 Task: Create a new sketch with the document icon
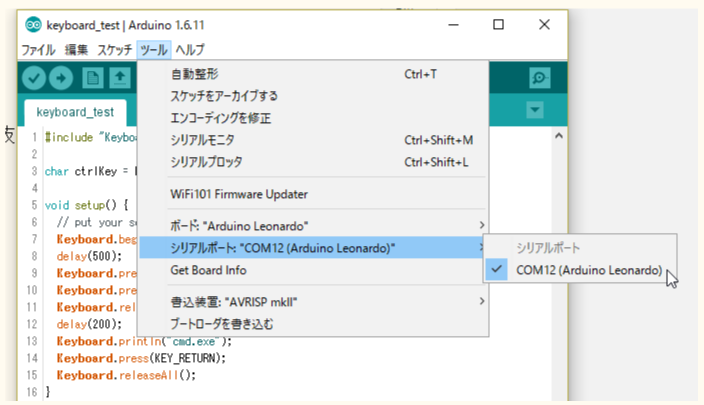tap(93, 78)
